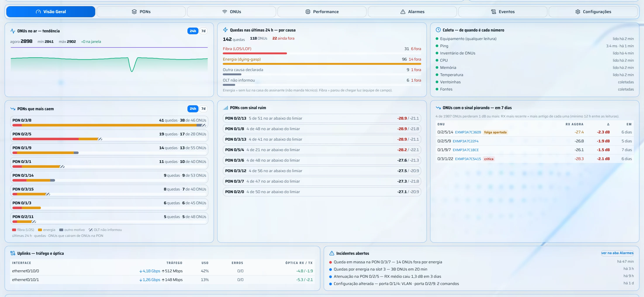Click the trending-down icon beside PONs que mais caem
This screenshot has width=644, height=297.
13,109
